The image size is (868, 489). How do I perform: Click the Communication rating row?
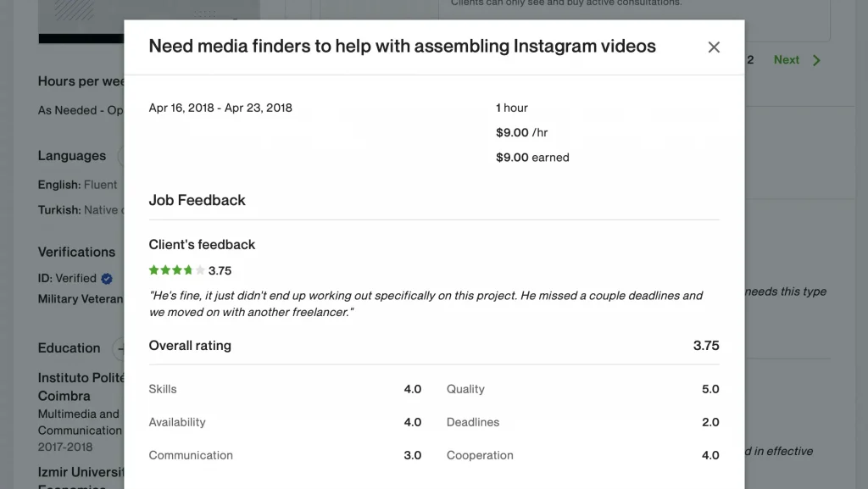pos(285,455)
